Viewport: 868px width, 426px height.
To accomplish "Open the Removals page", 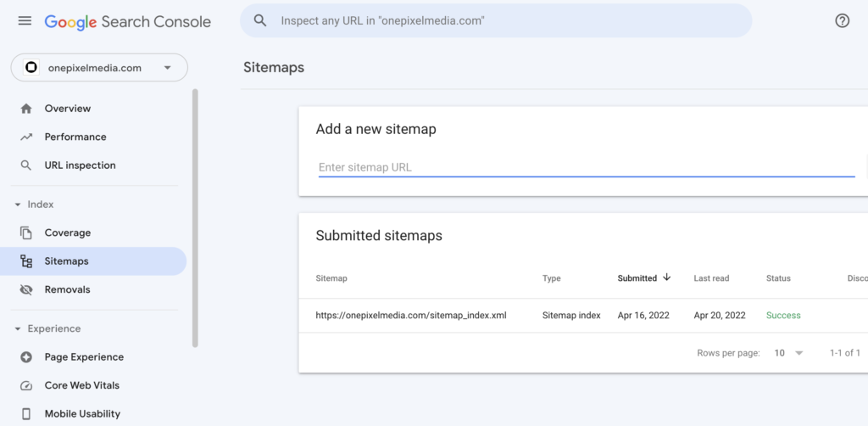I will click(93, 289).
